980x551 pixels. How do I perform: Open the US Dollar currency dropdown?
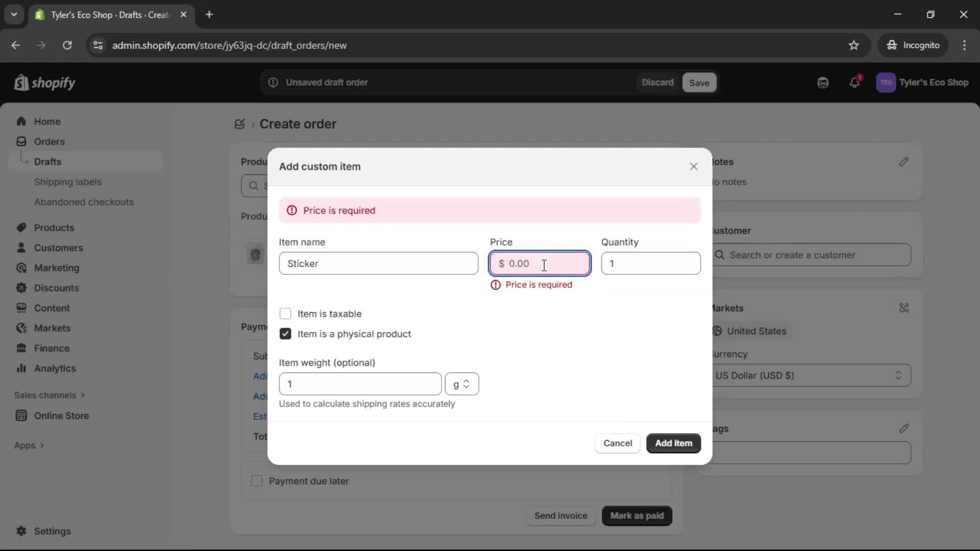pyautogui.click(x=811, y=375)
